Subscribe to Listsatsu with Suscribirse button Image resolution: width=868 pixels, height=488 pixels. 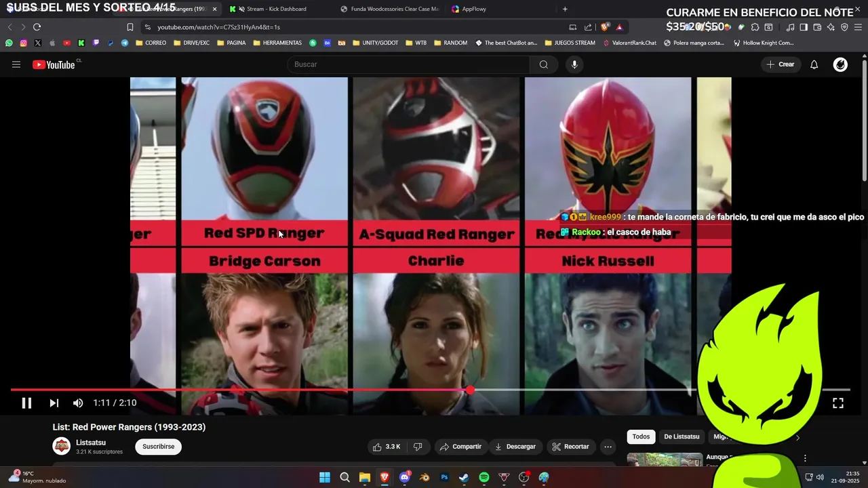pyautogui.click(x=159, y=447)
